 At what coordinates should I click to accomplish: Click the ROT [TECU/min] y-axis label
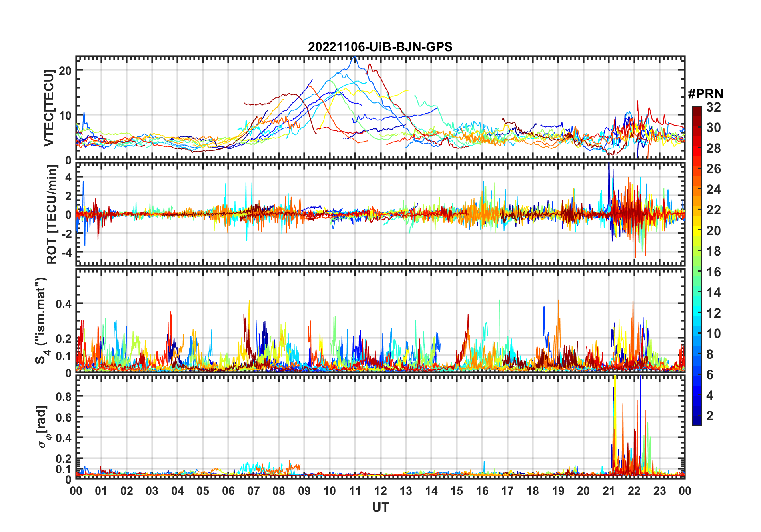tap(52, 214)
